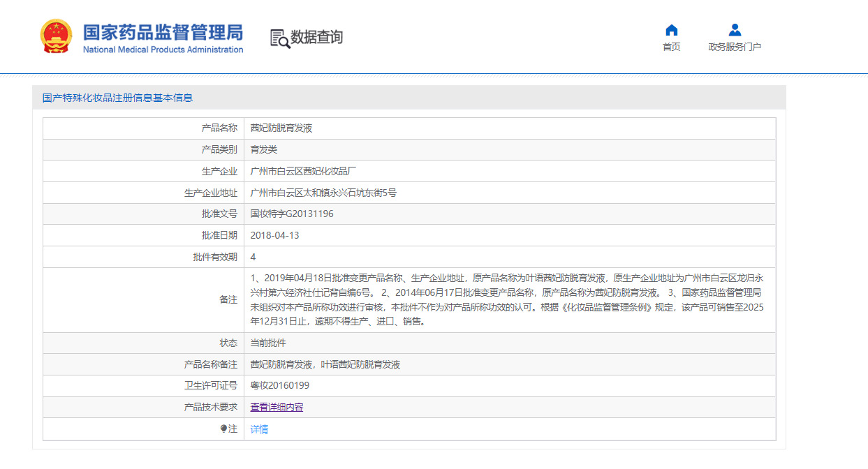Click the 国产特殊化妆品注册信息基本信息 section header
Screen dimensions: 868x469
click(x=117, y=98)
